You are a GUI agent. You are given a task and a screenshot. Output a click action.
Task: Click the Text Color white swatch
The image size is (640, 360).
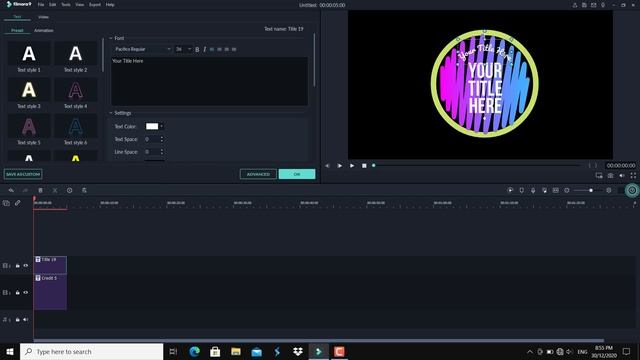coord(152,127)
